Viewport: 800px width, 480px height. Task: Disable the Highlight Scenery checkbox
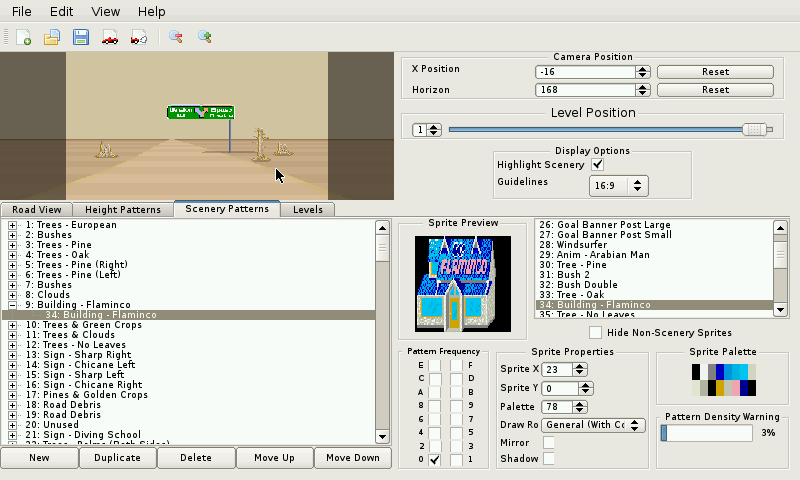(x=598, y=164)
